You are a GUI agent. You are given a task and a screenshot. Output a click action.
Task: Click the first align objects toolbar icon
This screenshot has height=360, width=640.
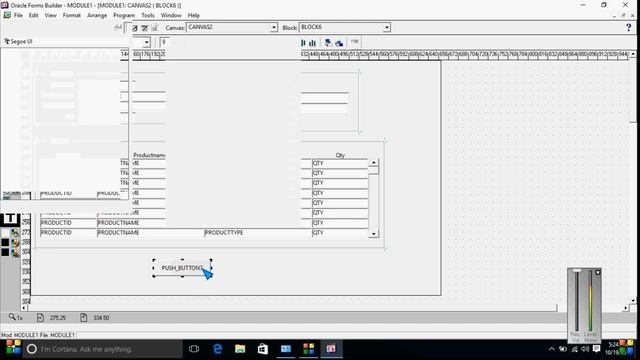303,42
